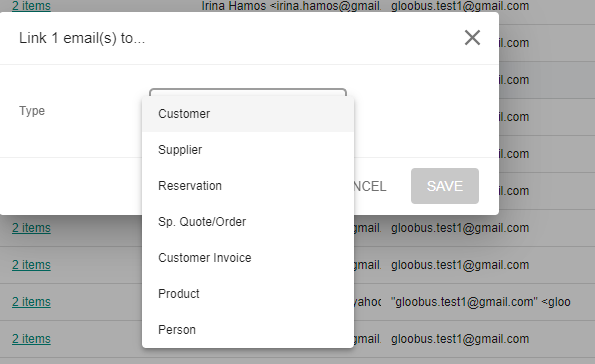
Task: Pick the Person option
Action: click(x=248, y=329)
